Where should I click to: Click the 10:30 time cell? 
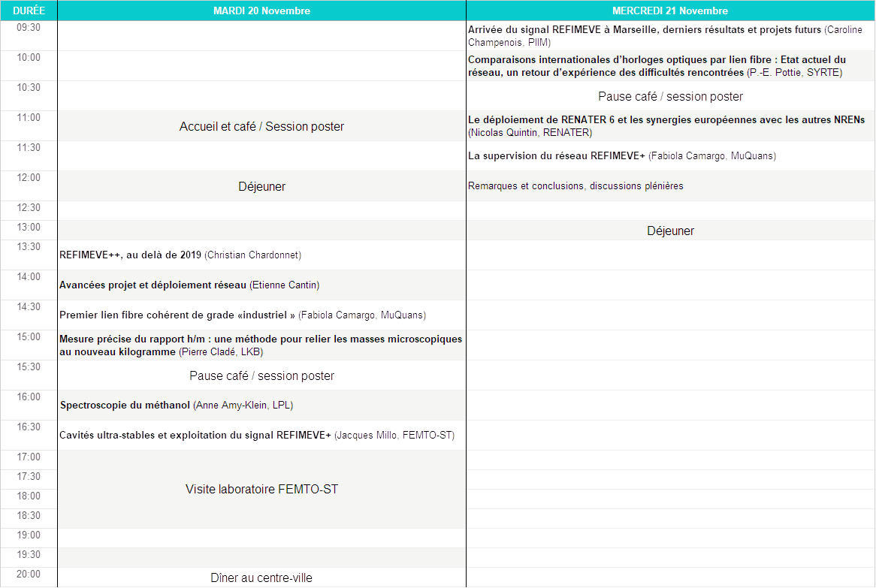(29, 96)
